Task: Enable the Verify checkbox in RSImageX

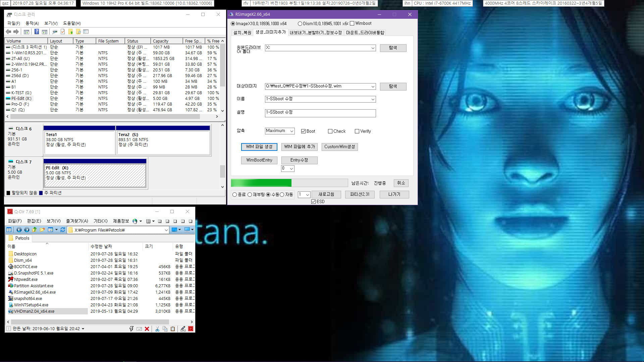Action: tap(357, 131)
